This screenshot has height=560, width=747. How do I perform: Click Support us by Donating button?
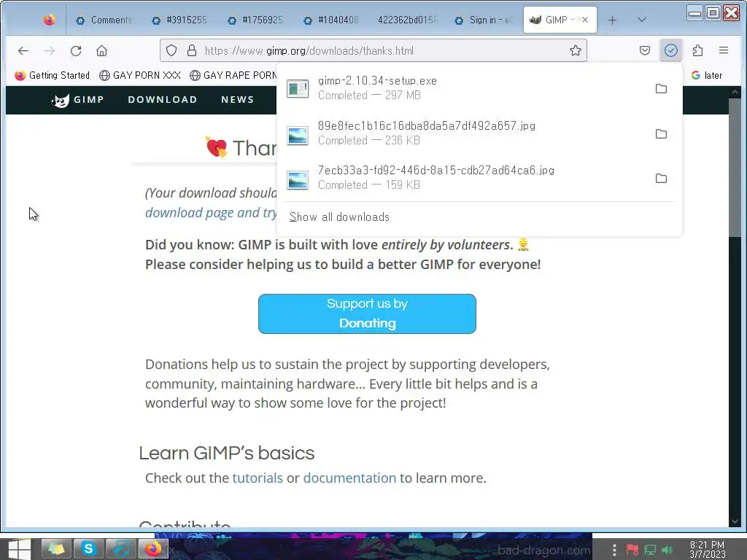click(367, 314)
